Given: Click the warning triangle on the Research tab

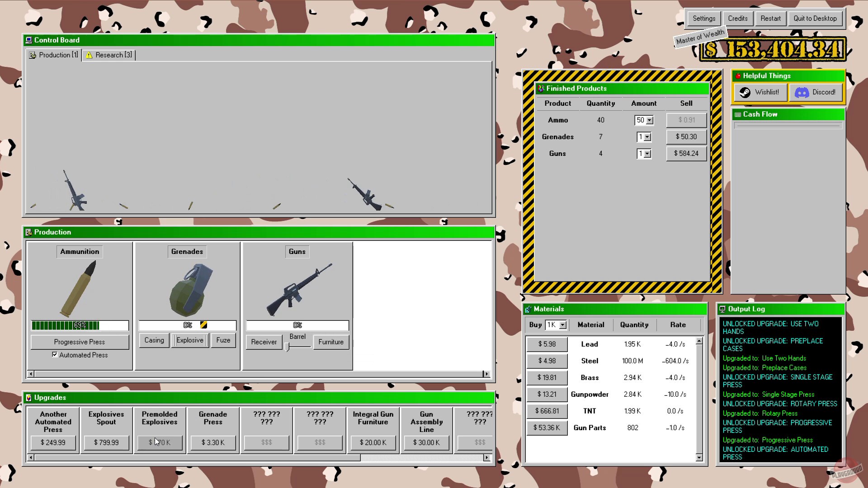Looking at the screenshot, I should 89,55.
